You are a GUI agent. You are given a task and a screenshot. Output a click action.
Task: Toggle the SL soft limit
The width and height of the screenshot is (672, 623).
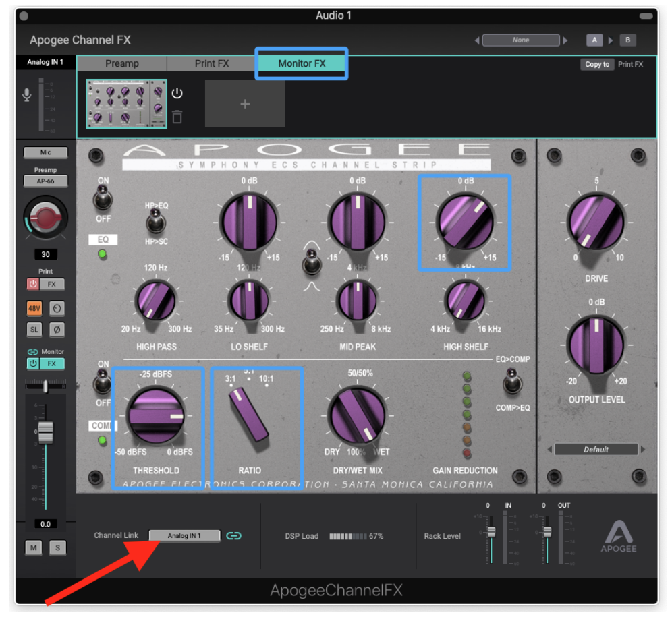(34, 329)
